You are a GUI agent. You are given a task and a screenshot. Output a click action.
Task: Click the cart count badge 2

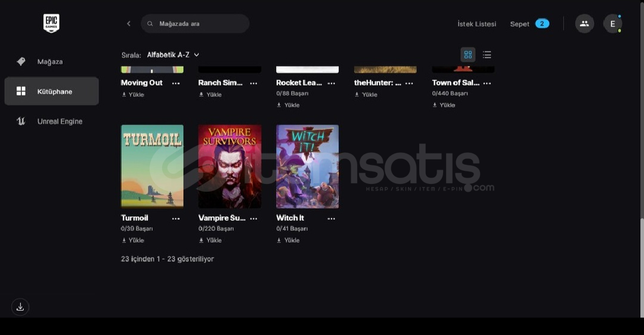point(542,23)
